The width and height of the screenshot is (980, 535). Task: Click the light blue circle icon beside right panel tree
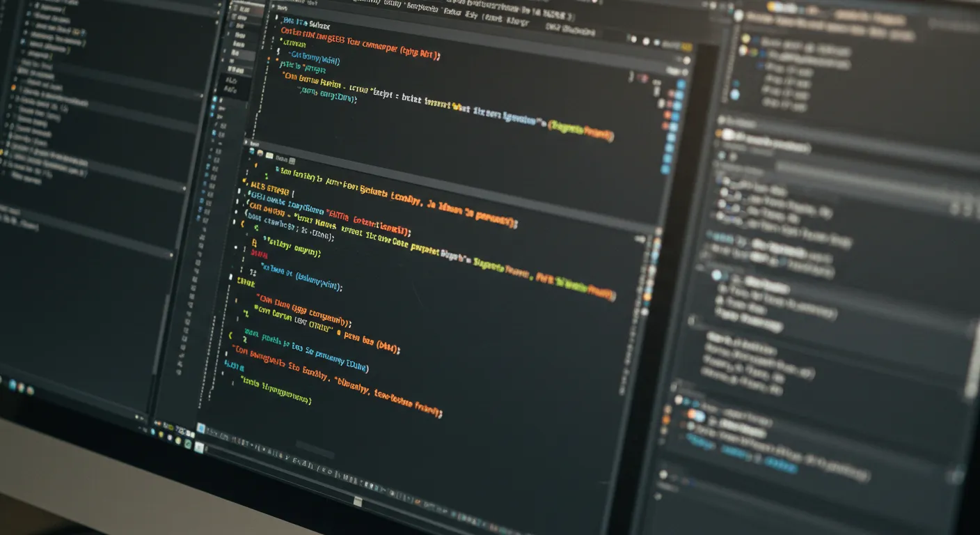click(x=735, y=94)
